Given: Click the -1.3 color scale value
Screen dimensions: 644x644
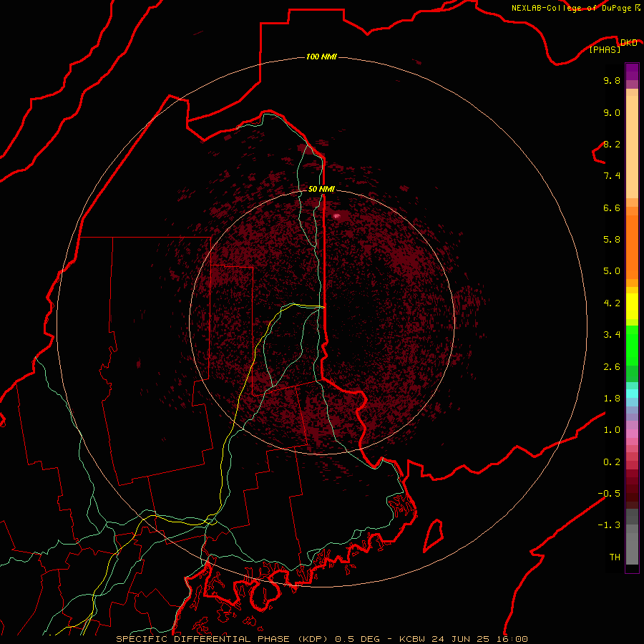Looking at the screenshot, I should point(609,525).
